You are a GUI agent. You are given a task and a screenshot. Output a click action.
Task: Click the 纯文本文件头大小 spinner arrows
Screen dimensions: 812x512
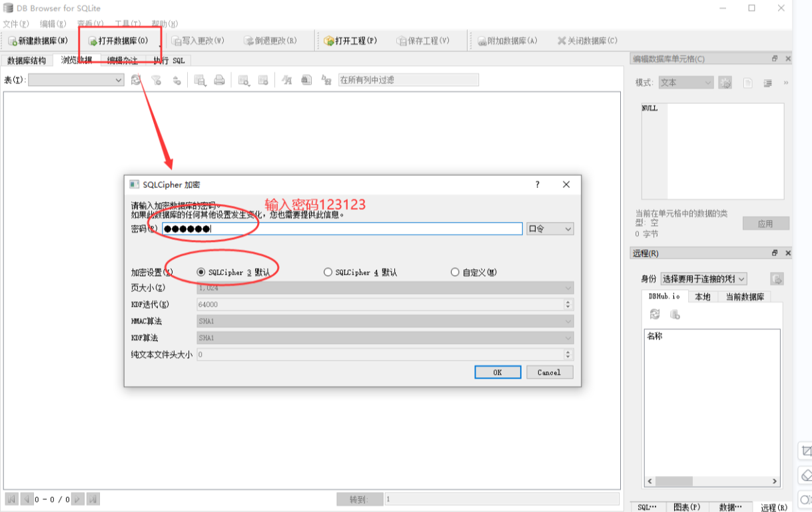click(568, 355)
